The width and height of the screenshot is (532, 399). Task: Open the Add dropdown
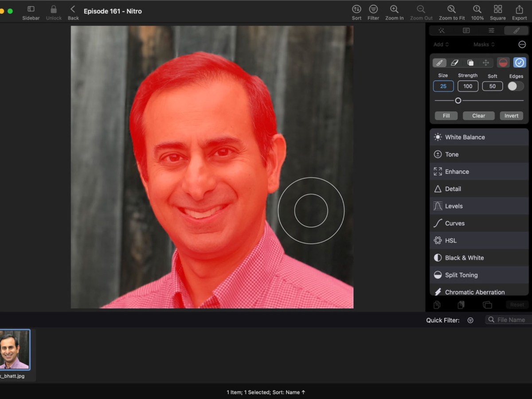pyautogui.click(x=441, y=44)
